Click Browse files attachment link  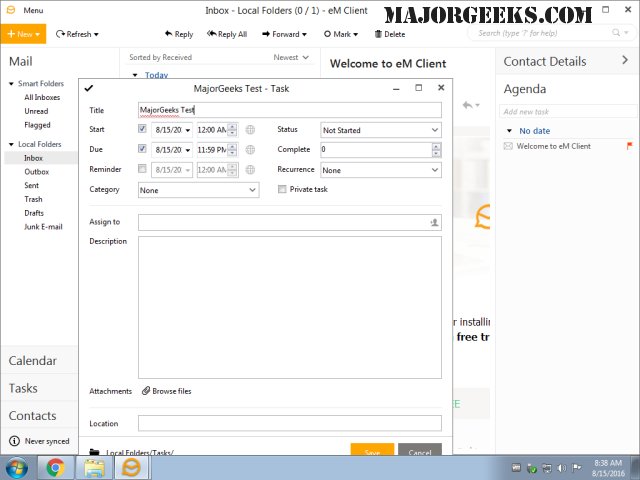click(167, 391)
